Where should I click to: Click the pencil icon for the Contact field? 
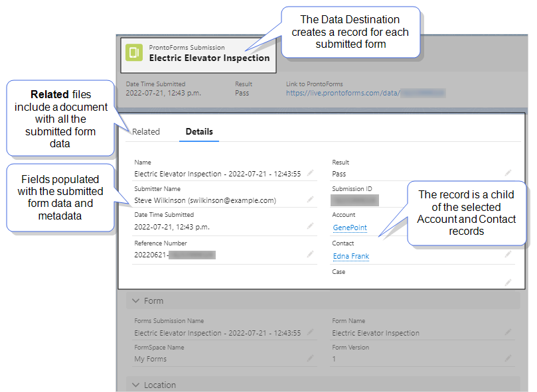tap(508, 254)
